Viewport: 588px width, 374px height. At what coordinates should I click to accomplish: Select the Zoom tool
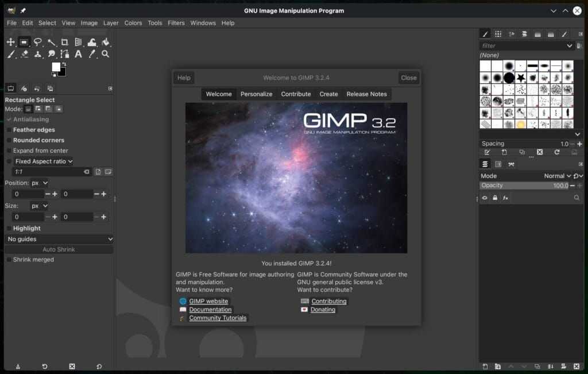106,54
